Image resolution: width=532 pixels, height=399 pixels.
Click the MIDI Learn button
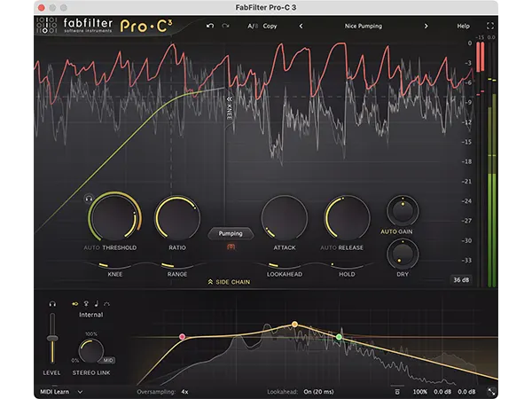[54, 392]
